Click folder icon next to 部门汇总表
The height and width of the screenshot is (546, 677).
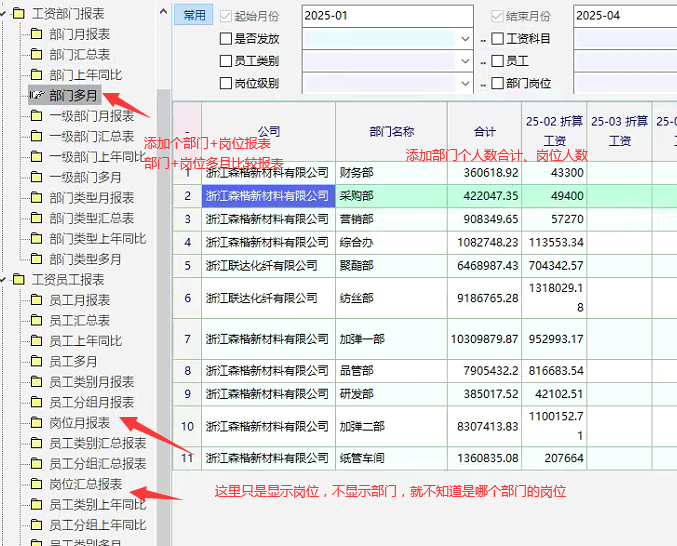click(36, 55)
